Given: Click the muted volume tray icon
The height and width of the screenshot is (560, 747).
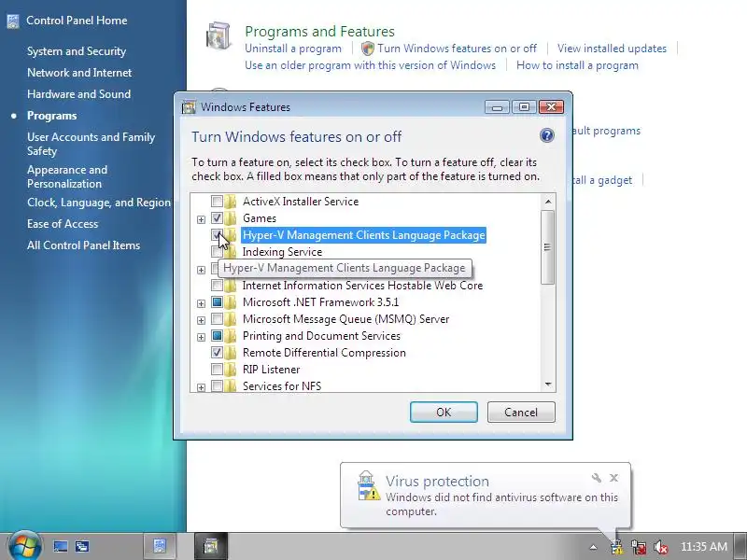Looking at the screenshot, I should pyautogui.click(x=661, y=547).
